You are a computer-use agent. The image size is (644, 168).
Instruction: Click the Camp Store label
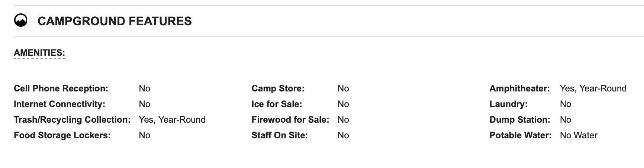(x=278, y=88)
